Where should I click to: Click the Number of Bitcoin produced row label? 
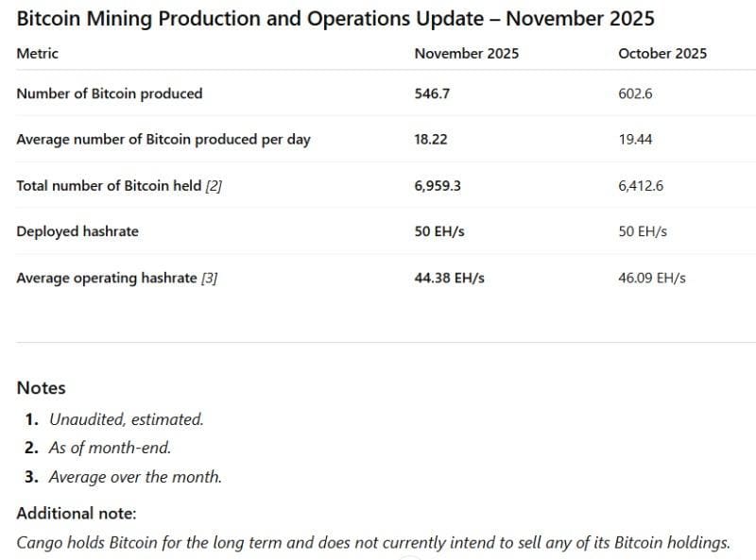109,93
